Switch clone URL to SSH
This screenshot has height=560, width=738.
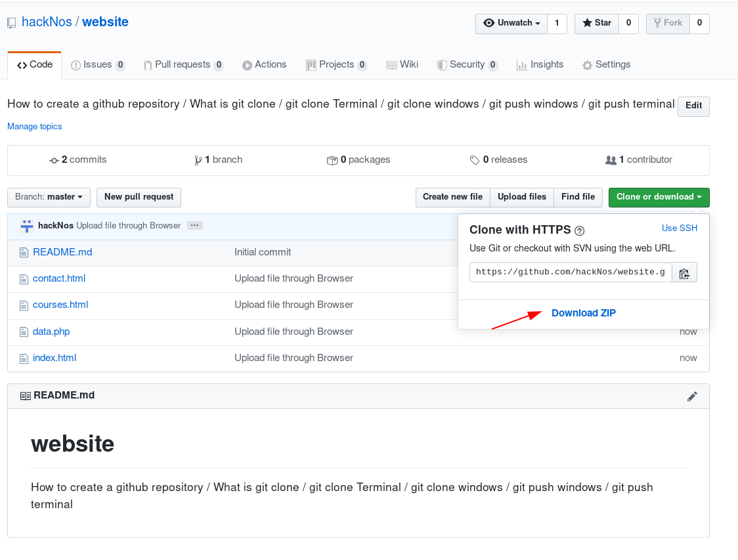tap(680, 228)
